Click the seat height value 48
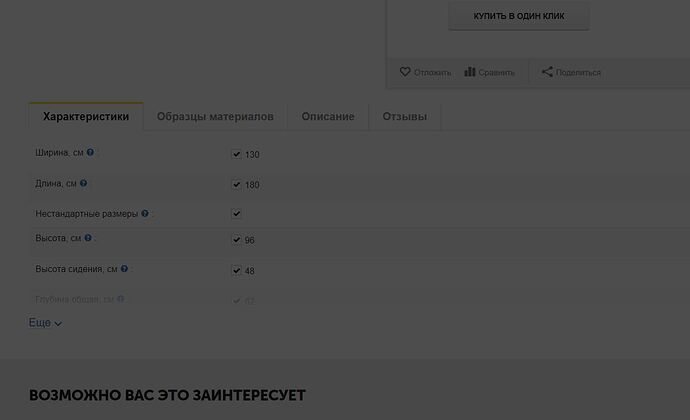 [x=250, y=271]
